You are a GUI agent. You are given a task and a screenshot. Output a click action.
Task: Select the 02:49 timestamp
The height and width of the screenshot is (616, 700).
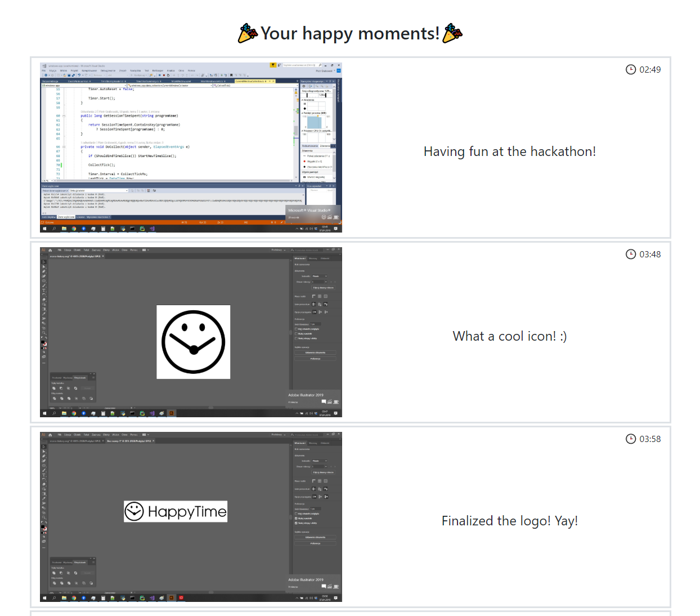pyautogui.click(x=650, y=70)
